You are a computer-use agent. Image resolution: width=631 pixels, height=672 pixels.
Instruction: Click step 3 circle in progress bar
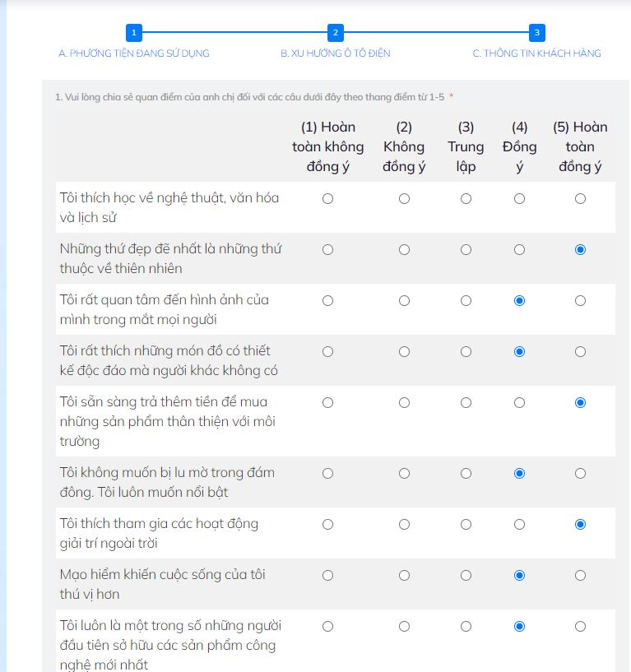point(536,33)
